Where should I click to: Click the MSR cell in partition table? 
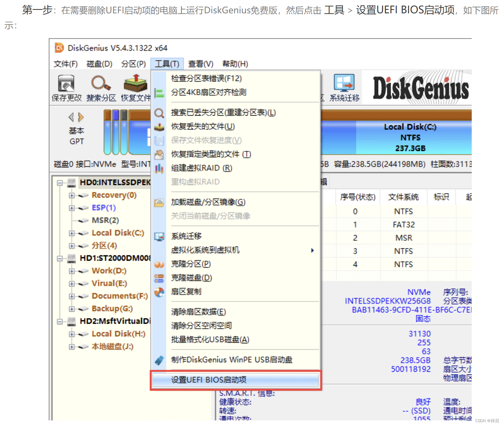coord(403,238)
